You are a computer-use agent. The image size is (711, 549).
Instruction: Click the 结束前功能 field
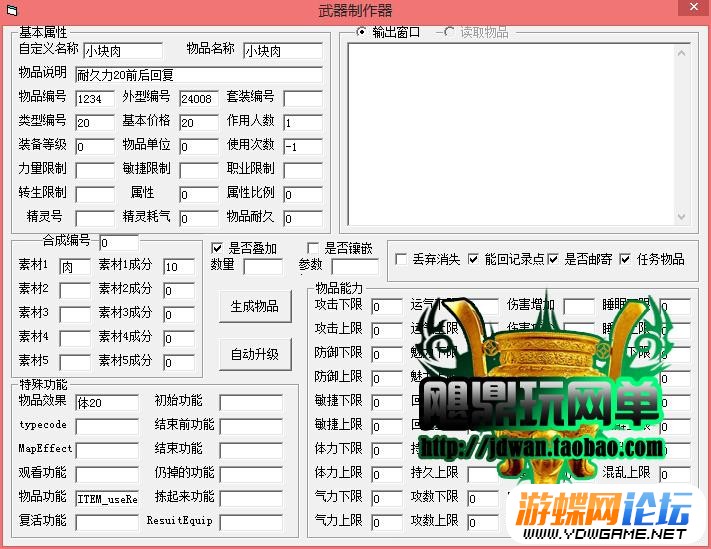(251, 427)
